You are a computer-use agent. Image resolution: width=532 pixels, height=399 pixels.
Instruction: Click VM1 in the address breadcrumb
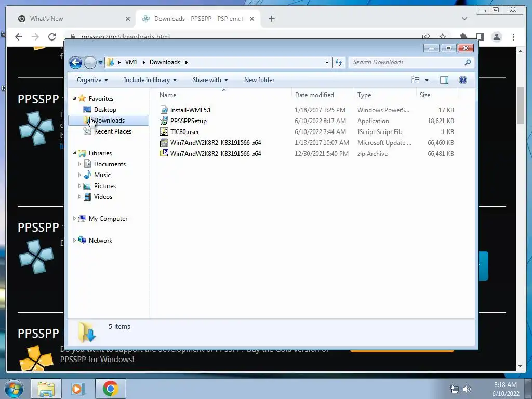tap(131, 62)
